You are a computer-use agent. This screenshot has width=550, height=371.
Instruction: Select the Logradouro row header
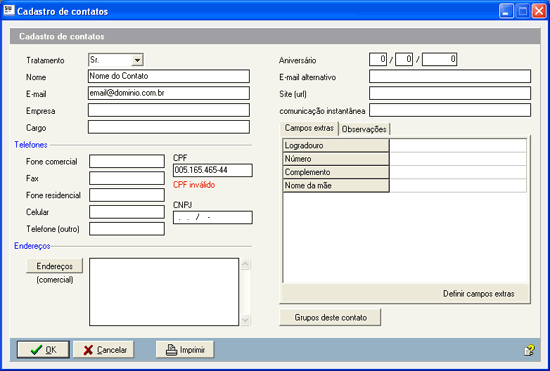tap(336, 145)
